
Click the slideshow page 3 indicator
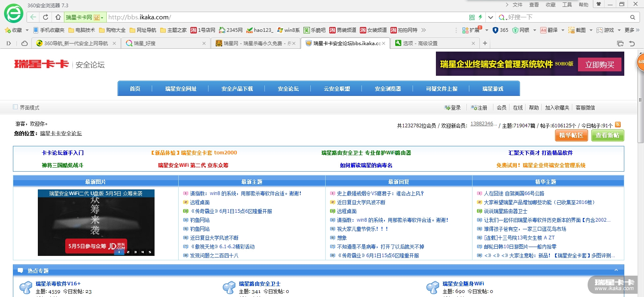coord(135,252)
